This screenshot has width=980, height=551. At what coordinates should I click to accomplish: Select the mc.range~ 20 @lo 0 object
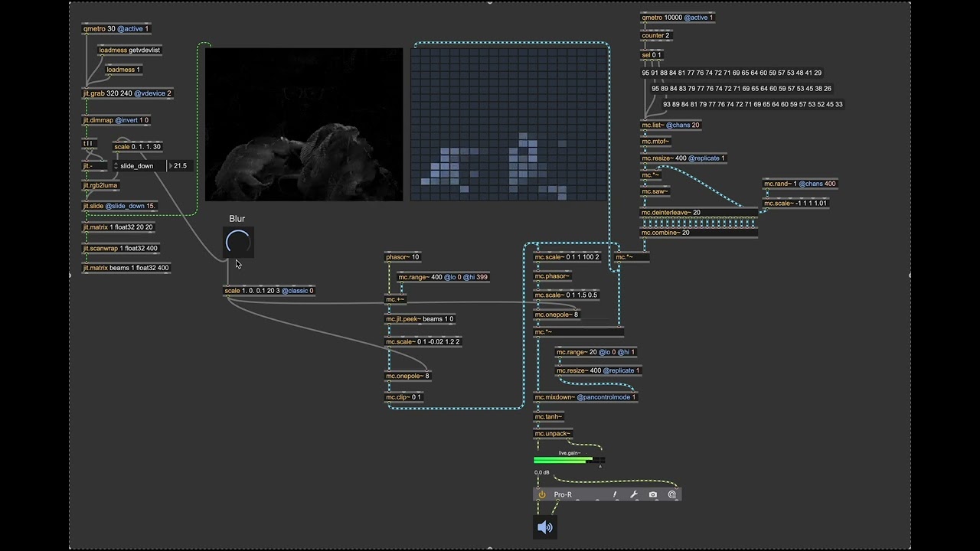[x=596, y=352]
